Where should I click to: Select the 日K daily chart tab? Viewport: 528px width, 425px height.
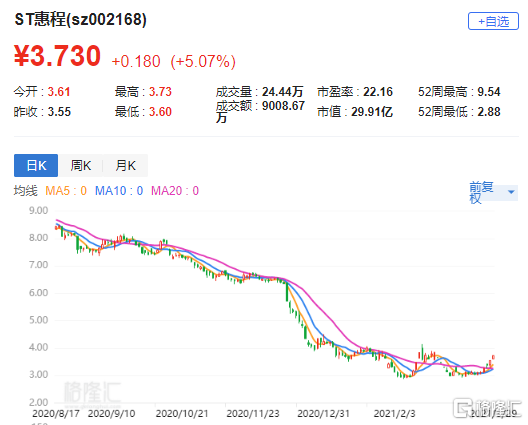click(36, 165)
